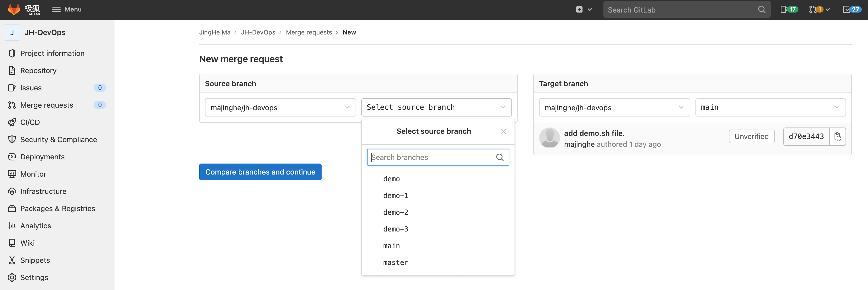Click Compare branches and continue button

pos(260,172)
